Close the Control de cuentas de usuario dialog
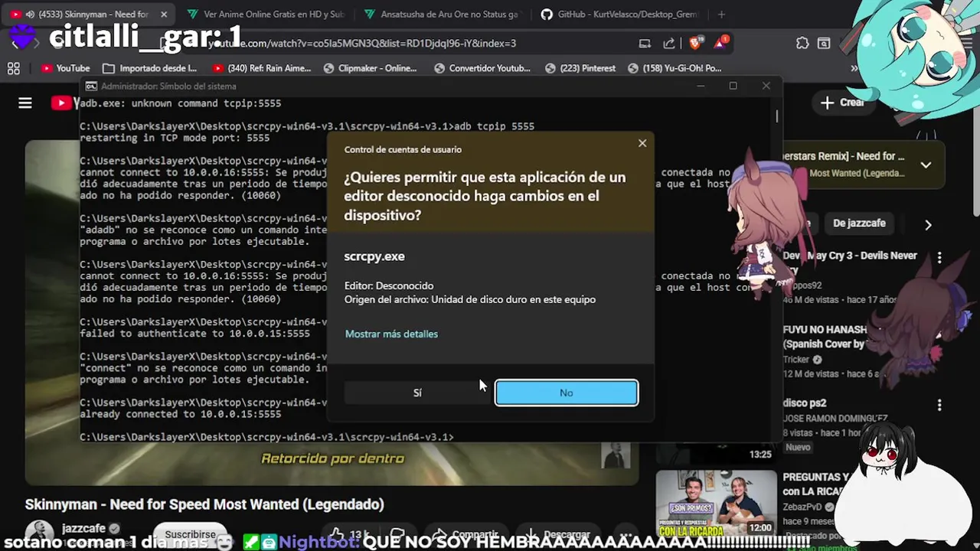980x551 pixels. coord(642,143)
